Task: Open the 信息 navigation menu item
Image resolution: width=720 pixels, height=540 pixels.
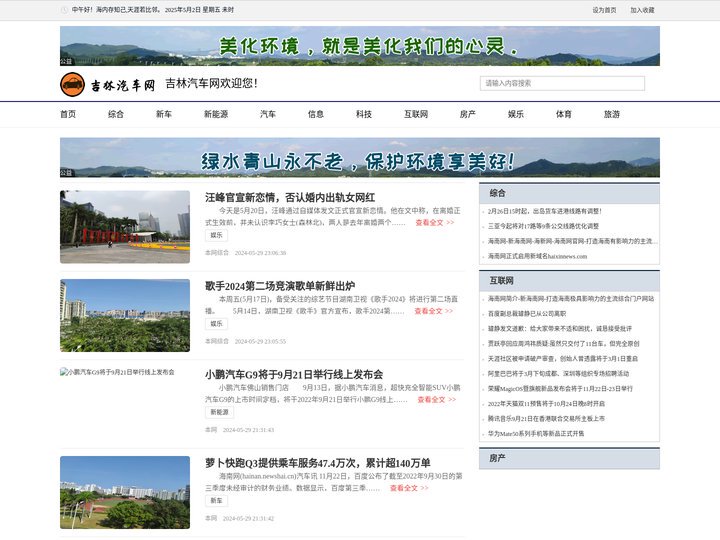Action: coord(316,114)
